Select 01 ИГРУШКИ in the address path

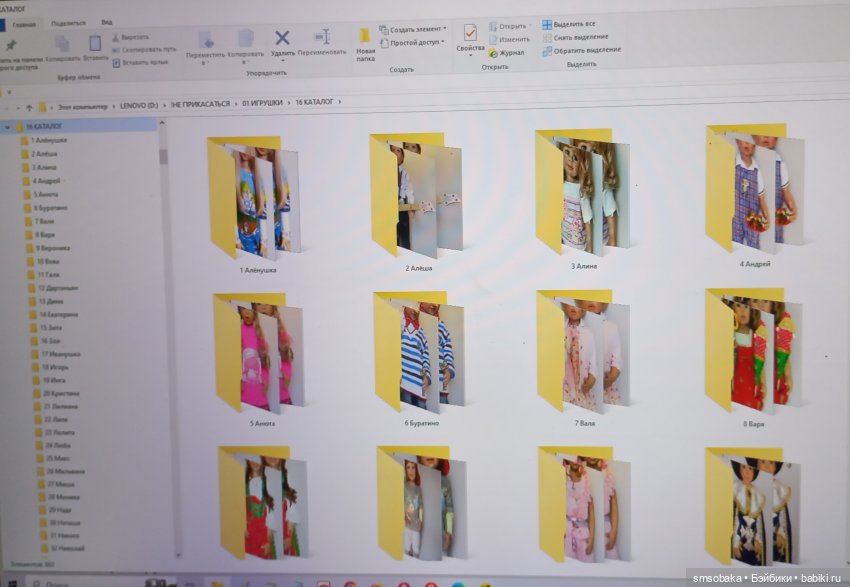(x=263, y=103)
